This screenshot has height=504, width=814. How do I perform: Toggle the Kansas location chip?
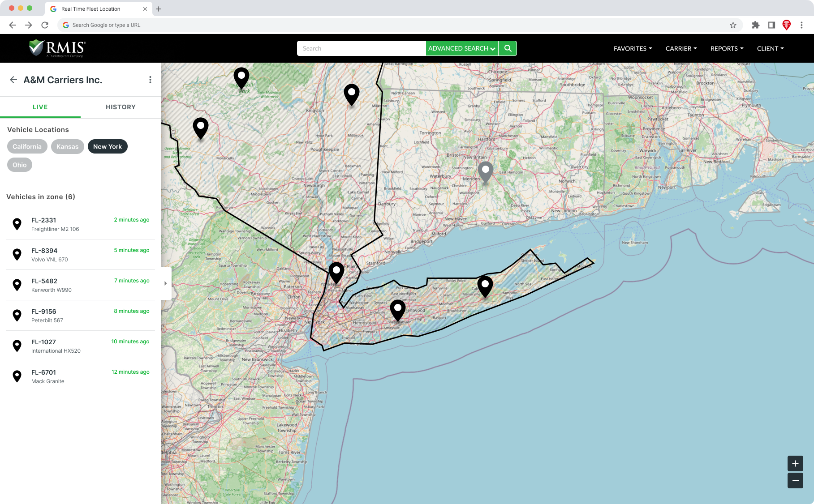(x=67, y=146)
